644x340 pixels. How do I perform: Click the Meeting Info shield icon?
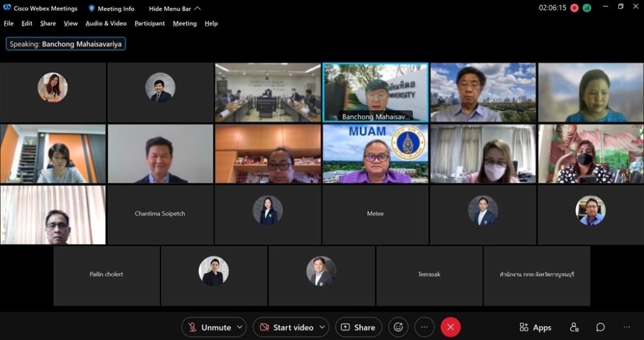click(91, 8)
